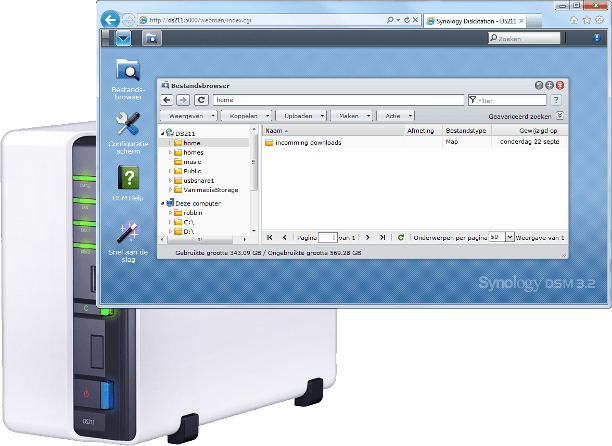Go to the previous page in pagination bar
The image size is (612, 446).
pyautogui.click(x=285, y=237)
